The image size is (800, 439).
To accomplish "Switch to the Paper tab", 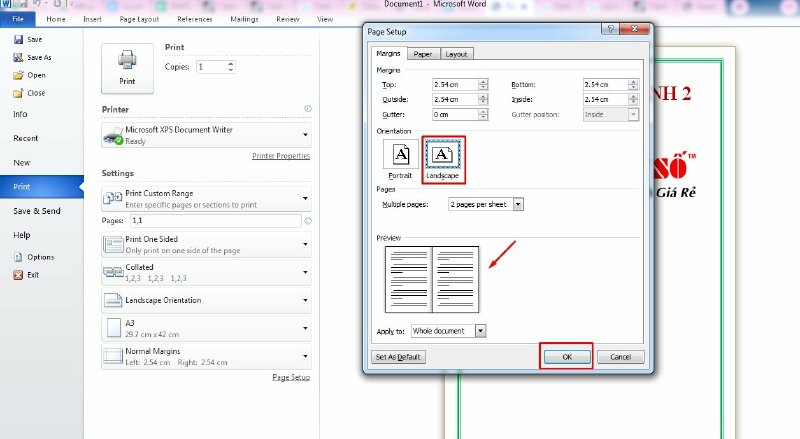I will (423, 54).
